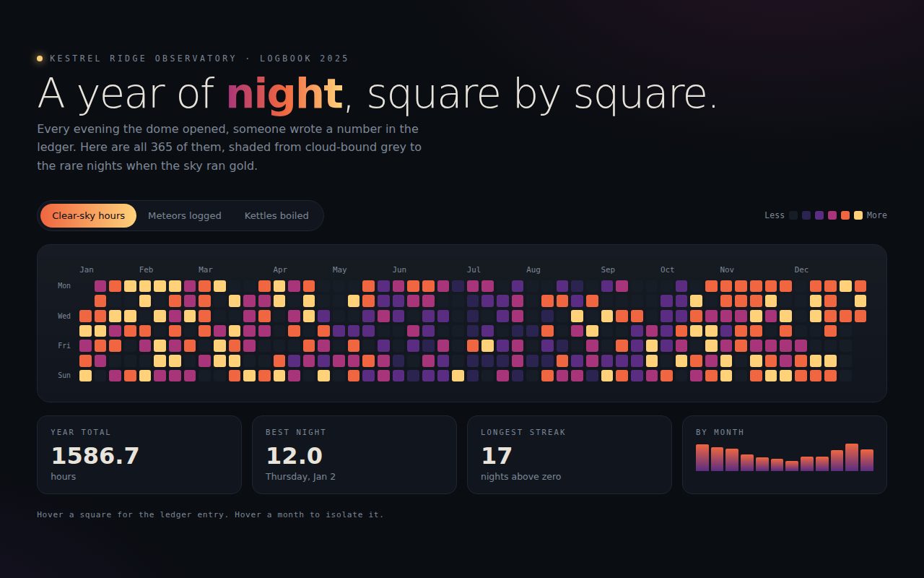This screenshot has width=924, height=578.
Task: Click the Sun row label
Action: 64,376
